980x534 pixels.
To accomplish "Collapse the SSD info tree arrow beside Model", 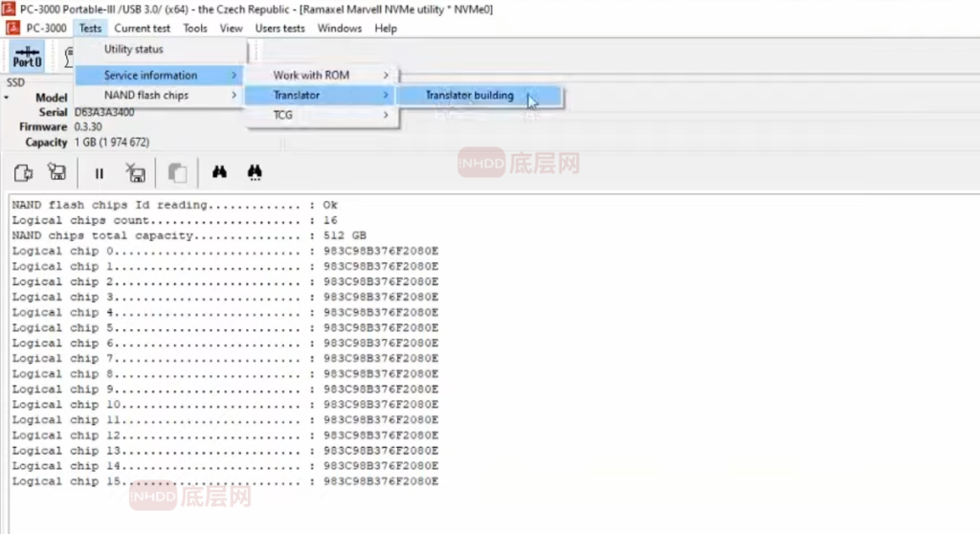I will [x=7, y=98].
